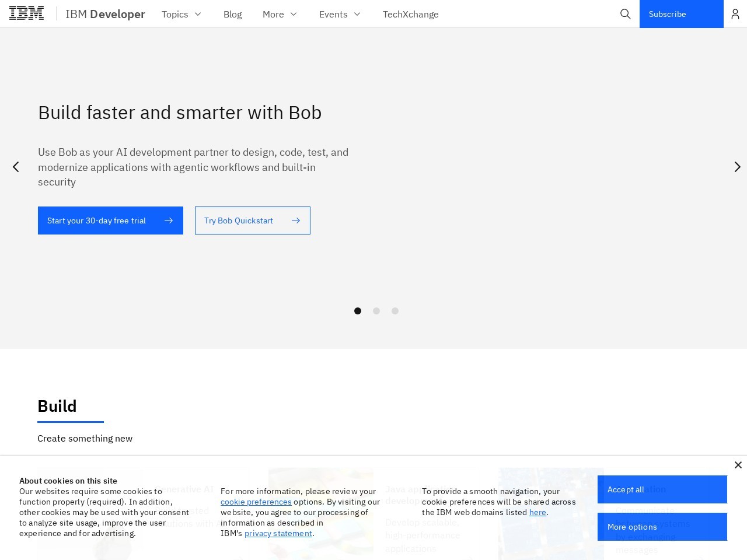The width and height of the screenshot is (747, 560).
Task: Expand the Events dropdown menu
Action: coord(340,14)
